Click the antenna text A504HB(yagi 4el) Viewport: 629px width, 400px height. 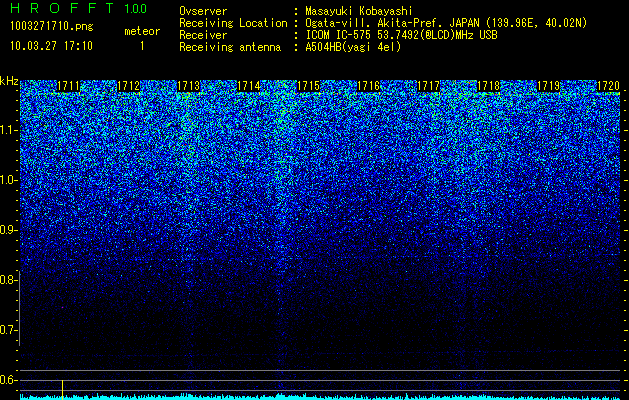point(353,47)
